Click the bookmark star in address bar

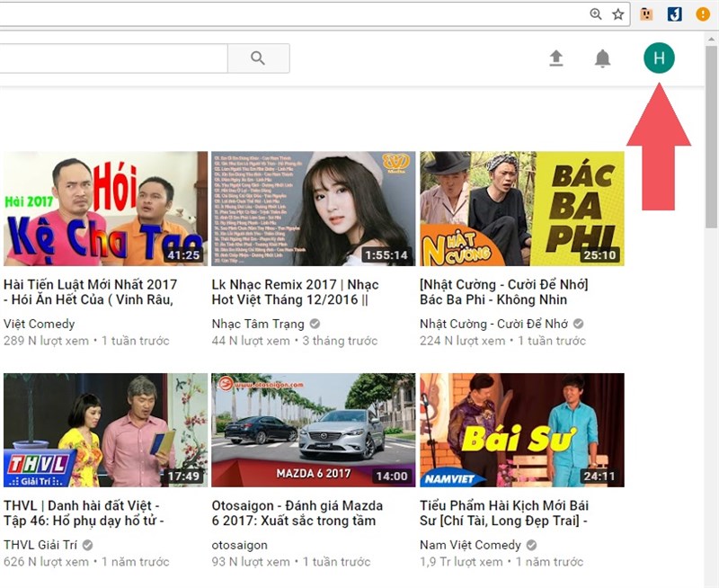pyautogui.click(x=618, y=14)
